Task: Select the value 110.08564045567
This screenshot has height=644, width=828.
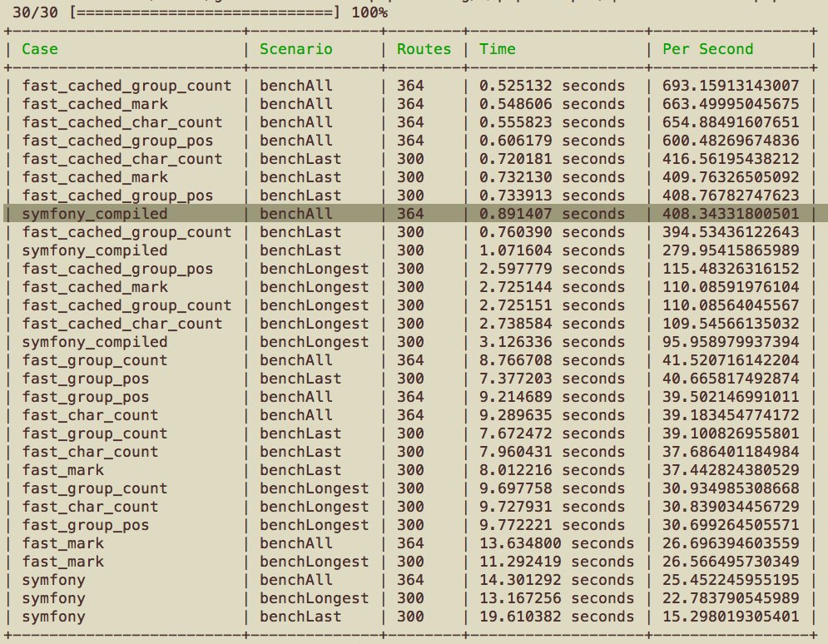Action: click(731, 305)
